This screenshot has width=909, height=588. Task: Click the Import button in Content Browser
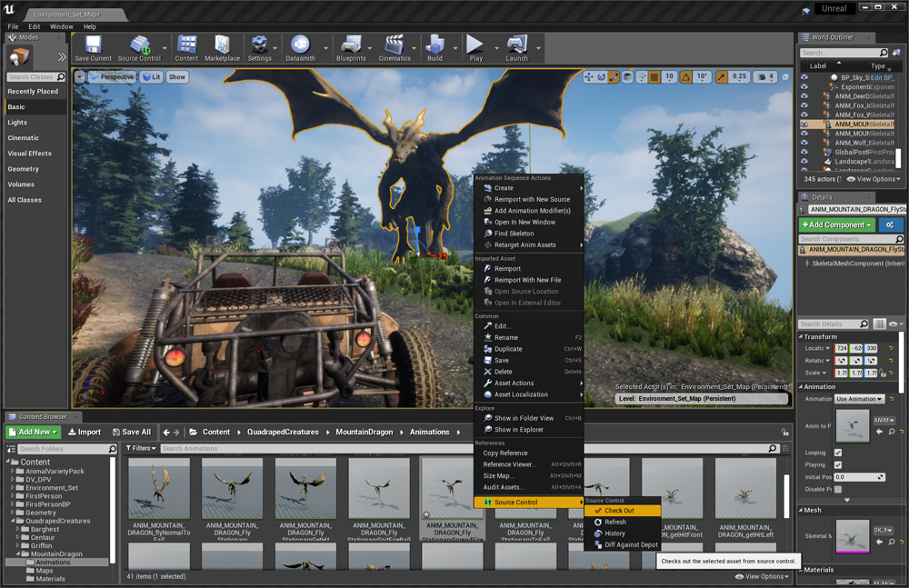85,432
